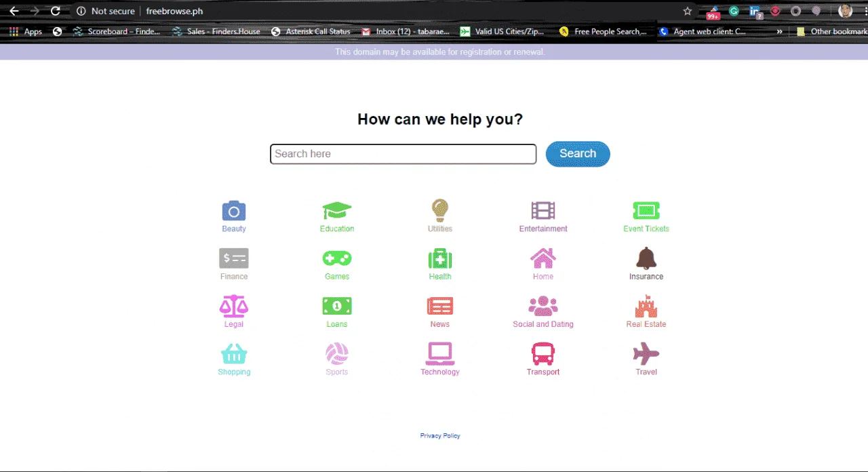Open the Real Estate castle icon
Viewport: 868px width, 472px height.
646,306
